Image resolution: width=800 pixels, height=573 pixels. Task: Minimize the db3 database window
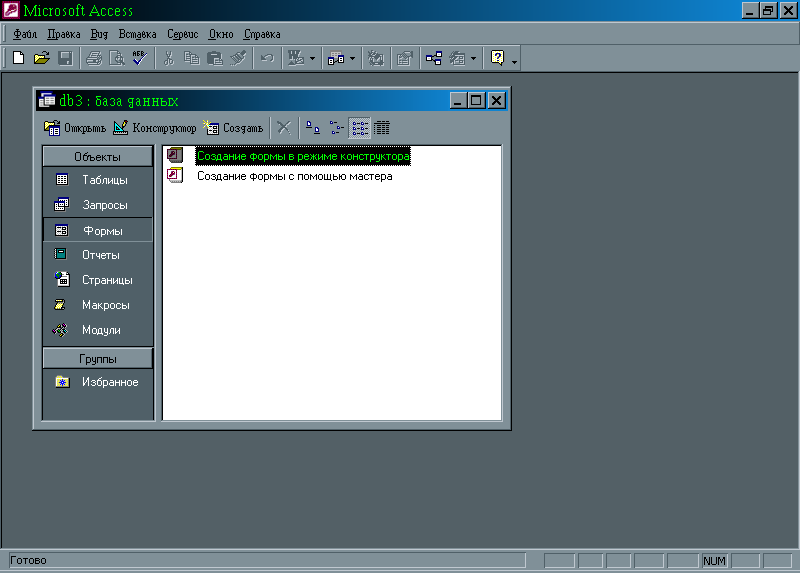click(459, 101)
